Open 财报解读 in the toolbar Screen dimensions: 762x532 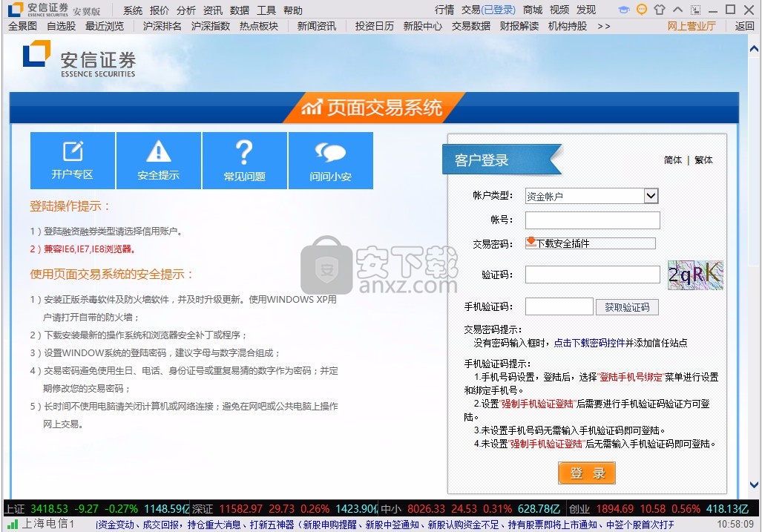click(519, 26)
